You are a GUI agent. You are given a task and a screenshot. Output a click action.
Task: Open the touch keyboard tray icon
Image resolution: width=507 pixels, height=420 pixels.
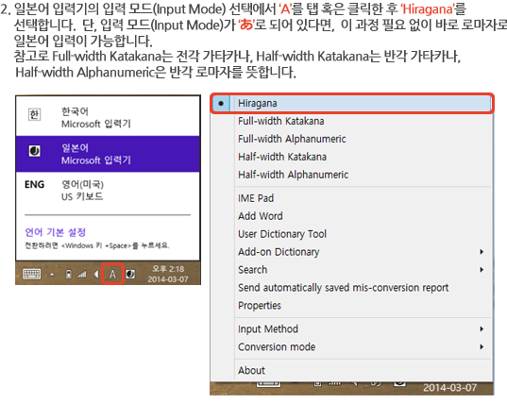(32, 274)
